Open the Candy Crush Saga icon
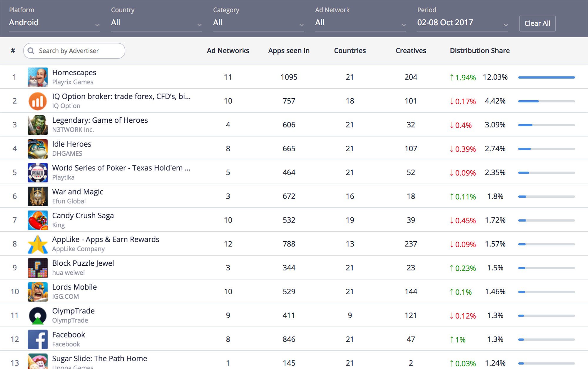This screenshot has width=588, height=369. 38,220
